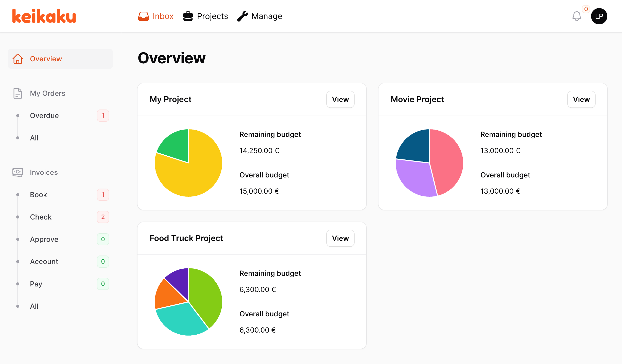Open invoices to Check

(41, 217)
